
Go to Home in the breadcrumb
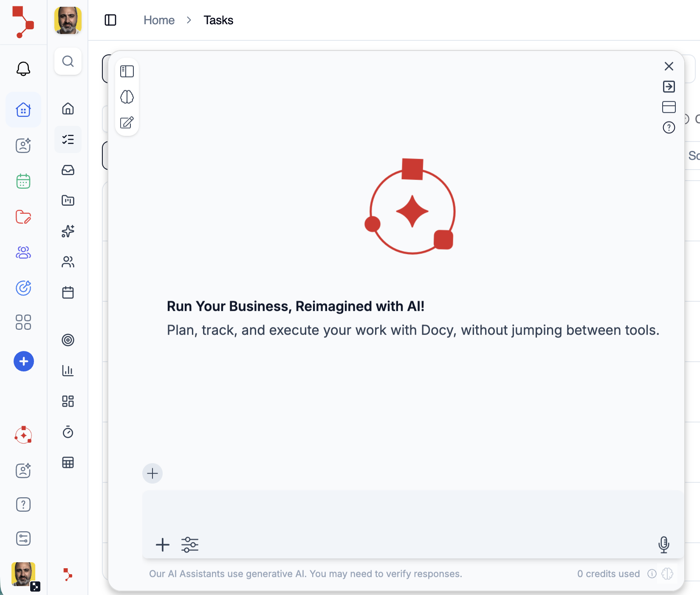[159, 20]
